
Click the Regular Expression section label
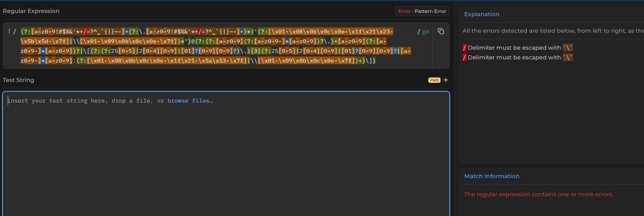tap(31, 11)
